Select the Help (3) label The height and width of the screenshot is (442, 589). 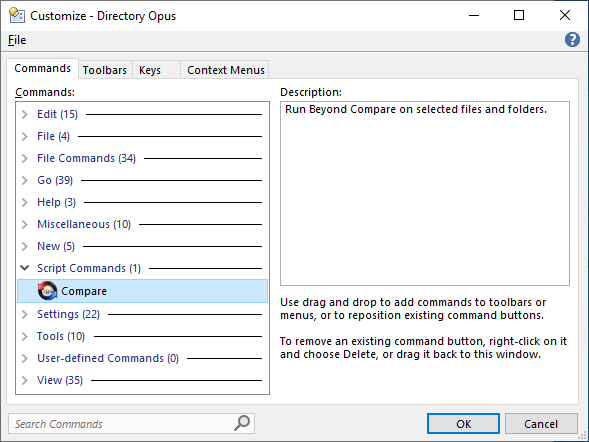[56, 202]
